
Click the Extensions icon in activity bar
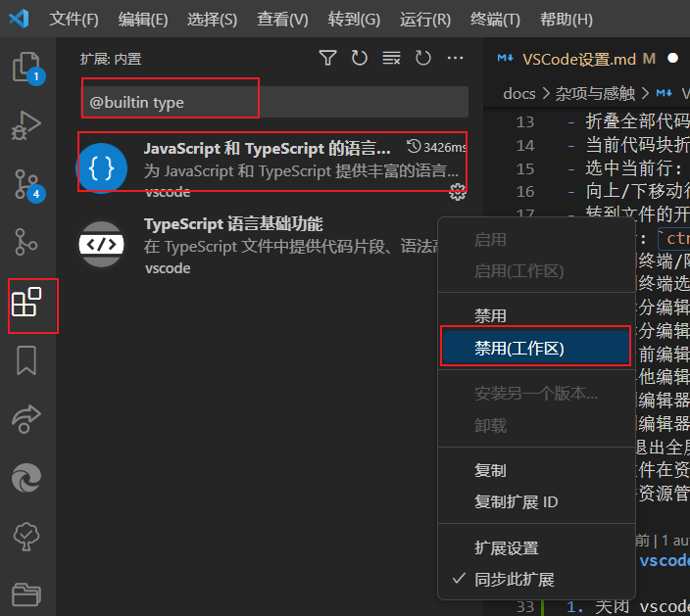coord(26,304)
